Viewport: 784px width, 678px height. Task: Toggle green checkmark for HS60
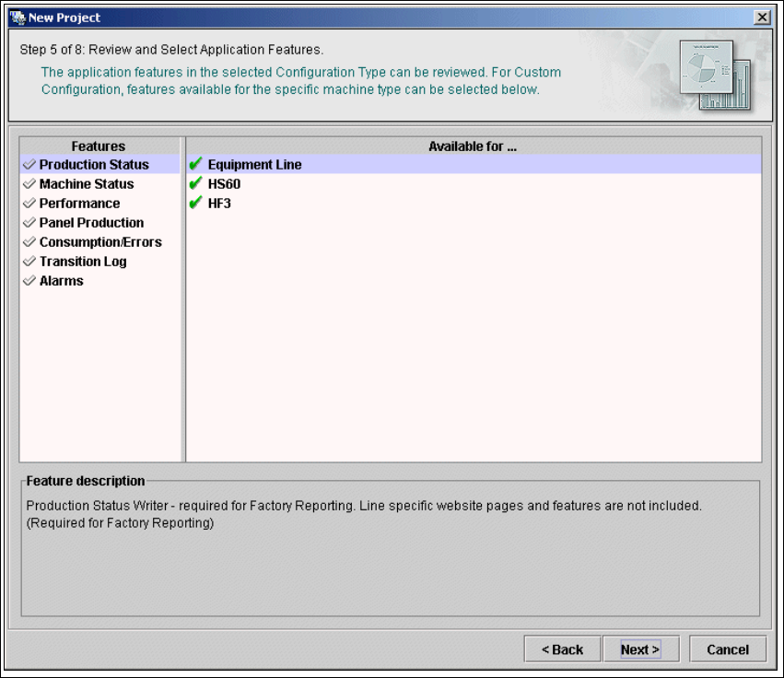(x=195, y=183)
